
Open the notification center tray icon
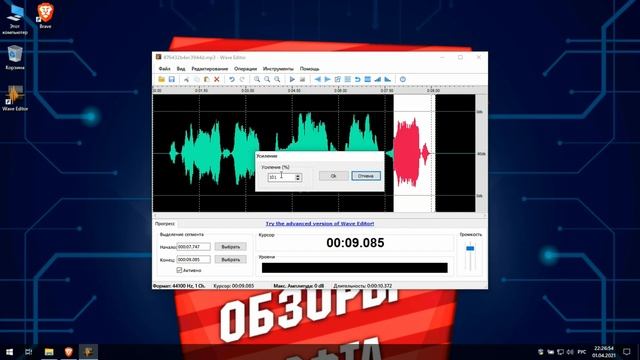tap(627, 351)
